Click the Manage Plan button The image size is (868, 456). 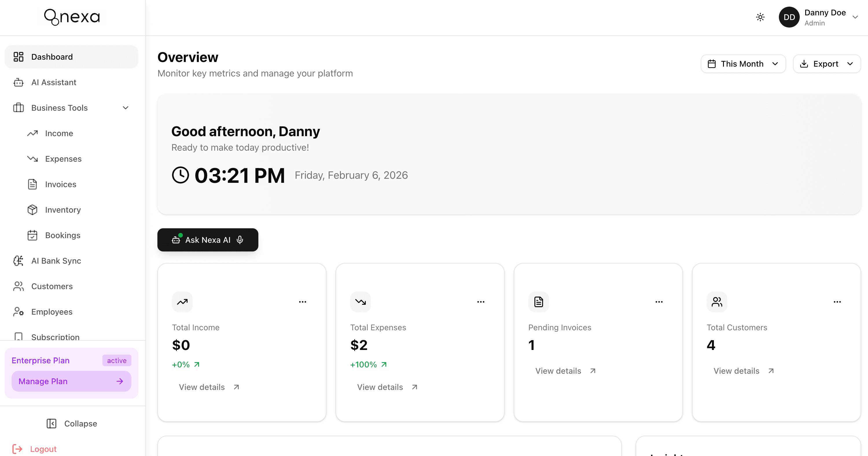[71, 381]
